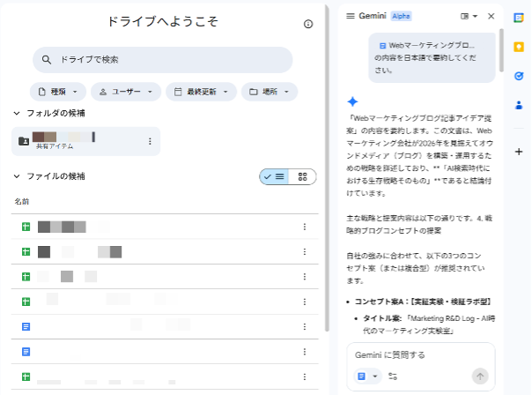Close the Gemini side panel

click(x=491, y=16)
